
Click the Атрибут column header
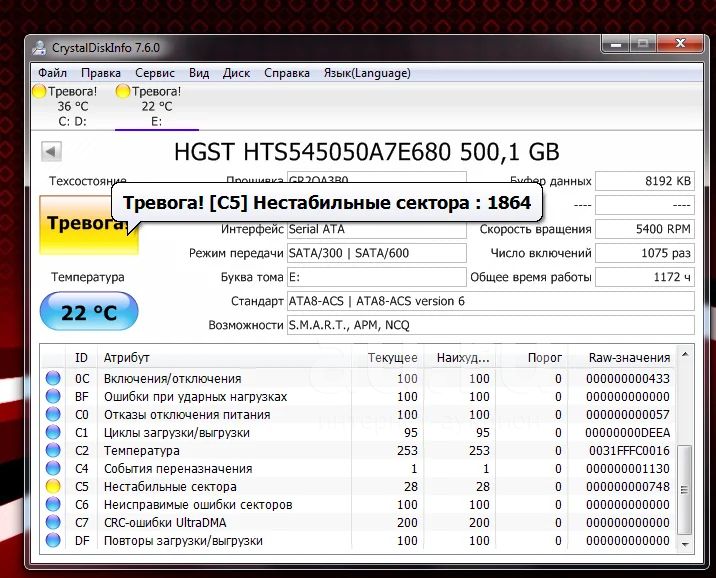click(x=224, y=357)
